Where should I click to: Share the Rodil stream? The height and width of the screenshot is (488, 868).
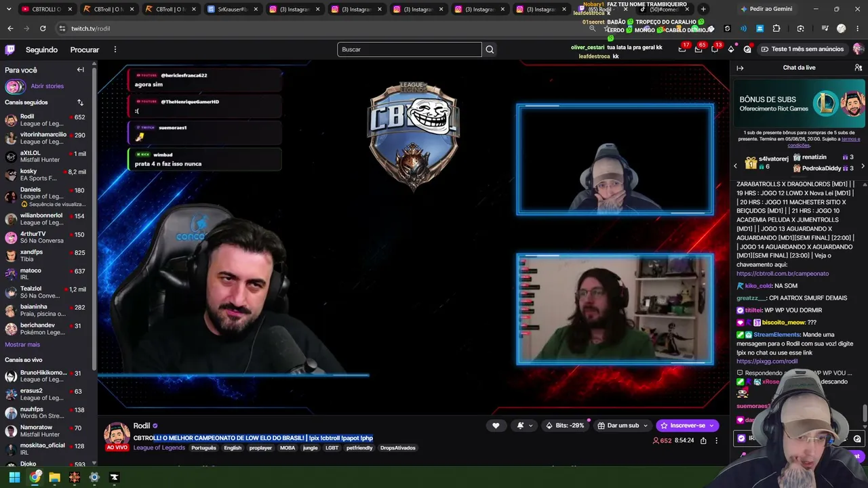click(x=703, y=441)
